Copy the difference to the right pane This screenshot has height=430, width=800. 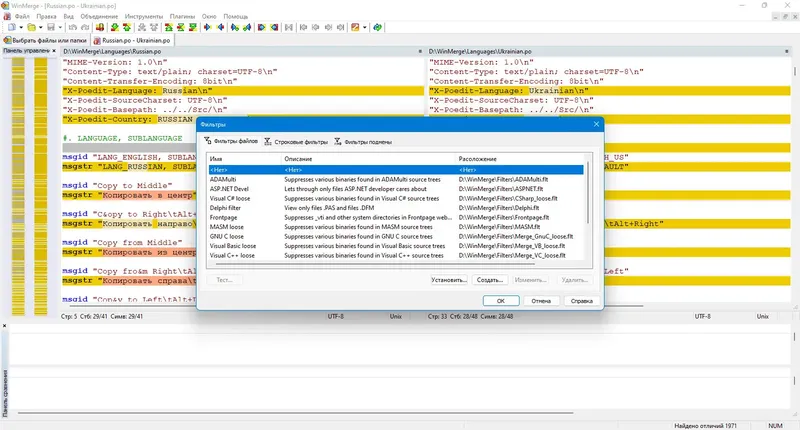pyautogui.click(x=207, y=27)
